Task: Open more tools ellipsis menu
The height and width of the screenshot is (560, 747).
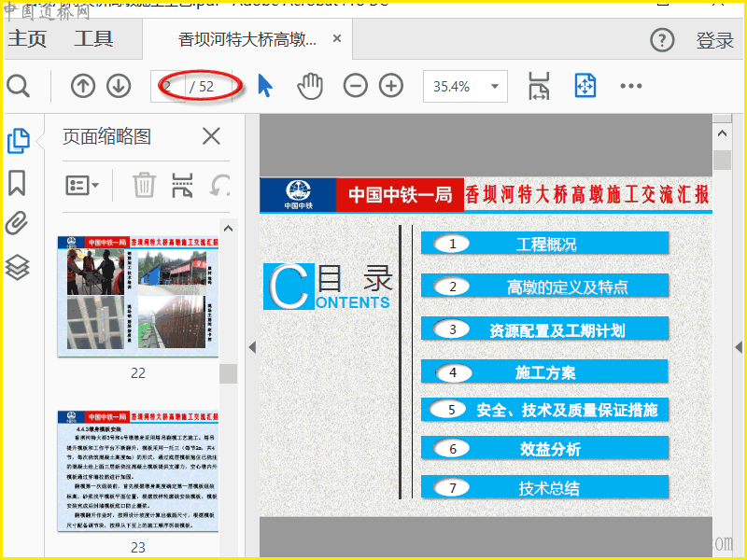Action: (x=631, y=86)
